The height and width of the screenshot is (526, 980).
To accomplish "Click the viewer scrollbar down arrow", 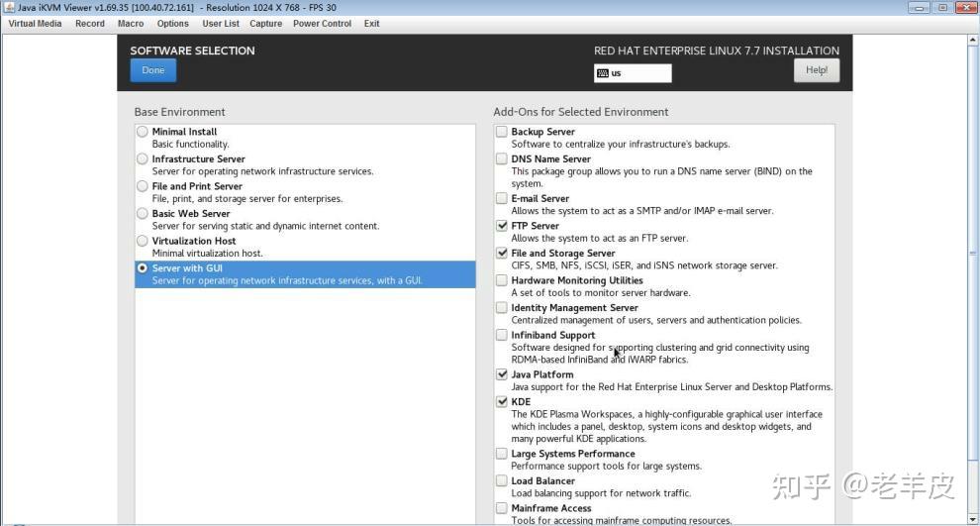I will (973, 519).
